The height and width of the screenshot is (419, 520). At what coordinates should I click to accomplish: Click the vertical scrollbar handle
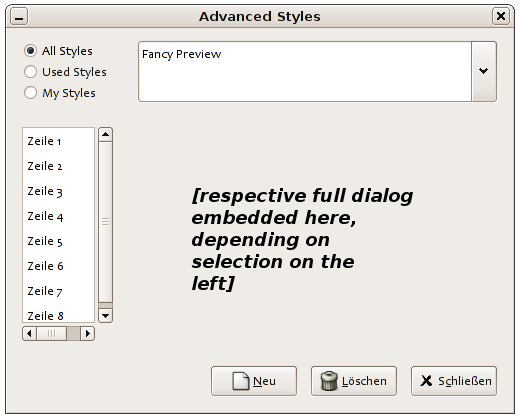pos(106,222)
